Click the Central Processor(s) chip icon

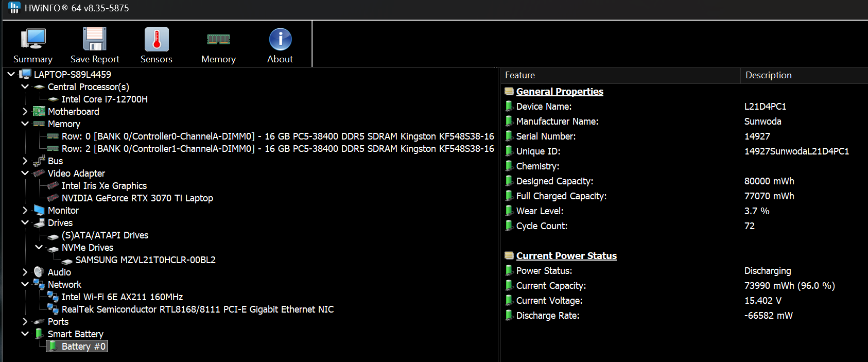coord(39,87)
